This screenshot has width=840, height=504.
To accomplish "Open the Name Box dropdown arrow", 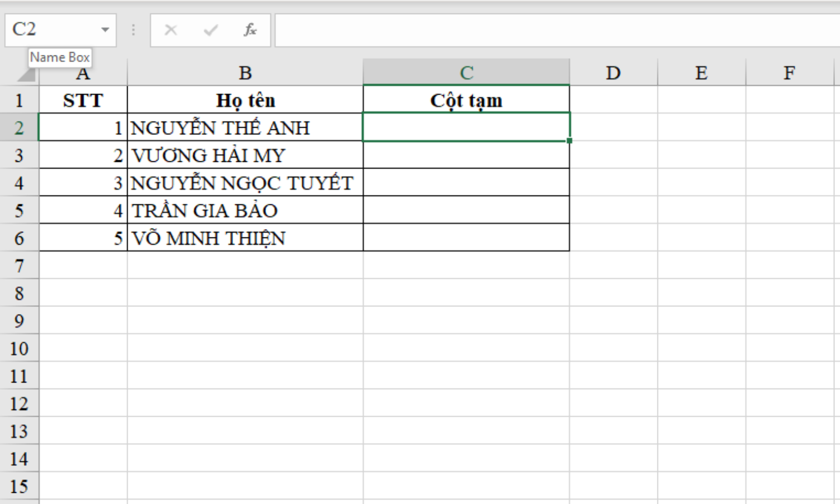I will pos(105,30).
